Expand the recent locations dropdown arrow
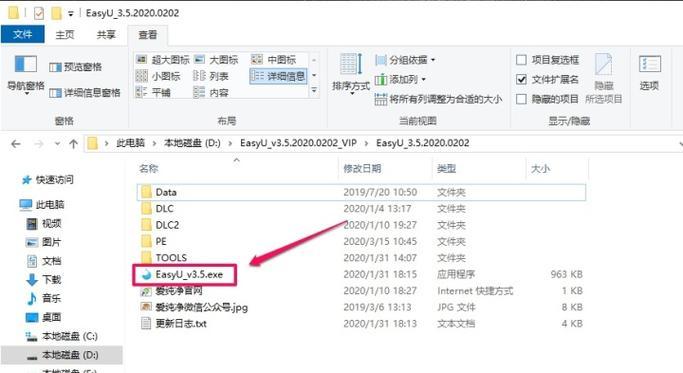 tap(57, 143)
